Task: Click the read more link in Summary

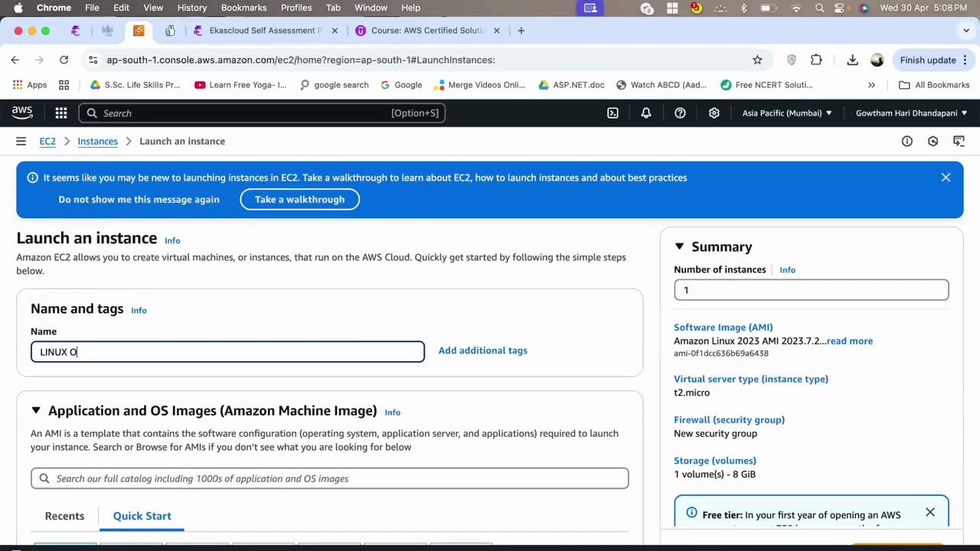Action: coord(850,341)
